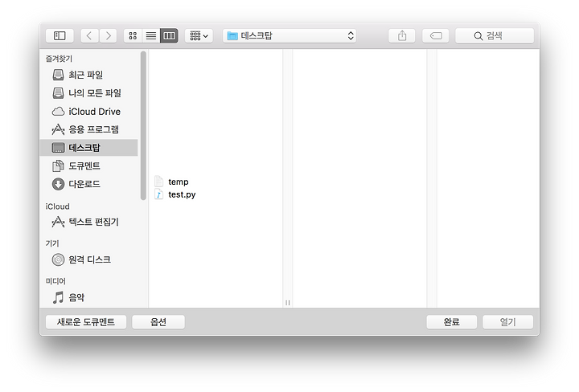This screenshot has height=392, width=579.
Task: Select 나의 모든 파일 in sidebar
Action: click(x=89, y=93)
